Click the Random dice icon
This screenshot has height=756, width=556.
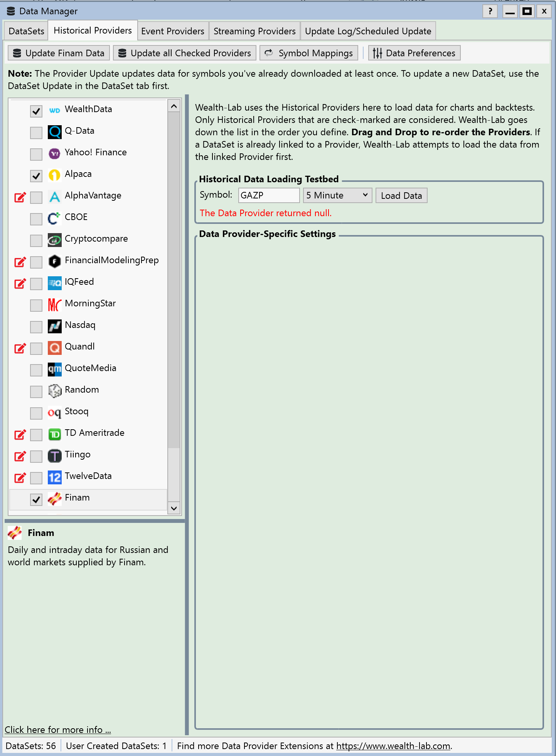(x=54, y=391)
